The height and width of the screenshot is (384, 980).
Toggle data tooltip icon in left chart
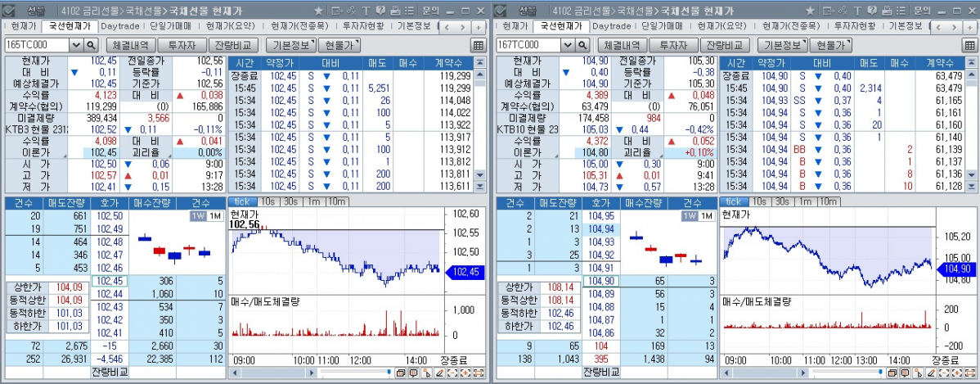click(x=414, y=373)
